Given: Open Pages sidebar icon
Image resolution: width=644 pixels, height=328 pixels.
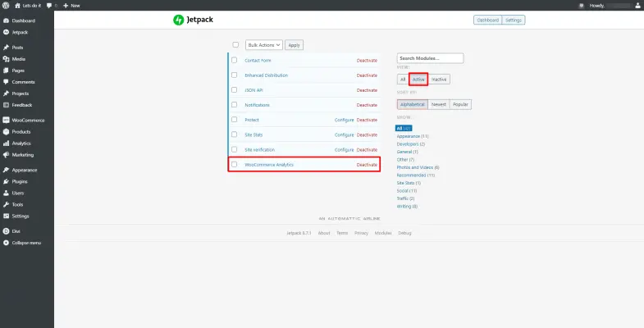Looking at the screenshot, I should point(6,71).
